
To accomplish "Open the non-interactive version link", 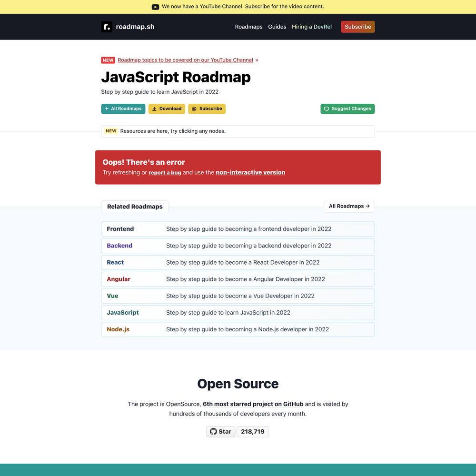I will tap(250, 172).
